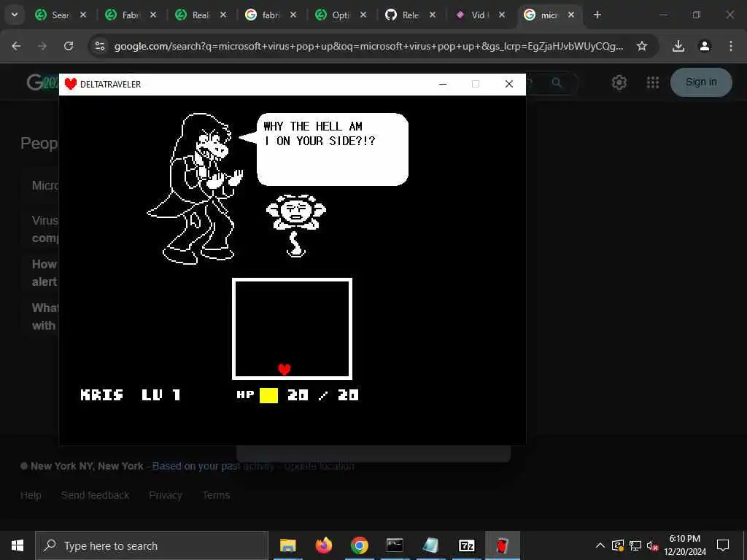Open the Terms footer link

click(216, 495)
